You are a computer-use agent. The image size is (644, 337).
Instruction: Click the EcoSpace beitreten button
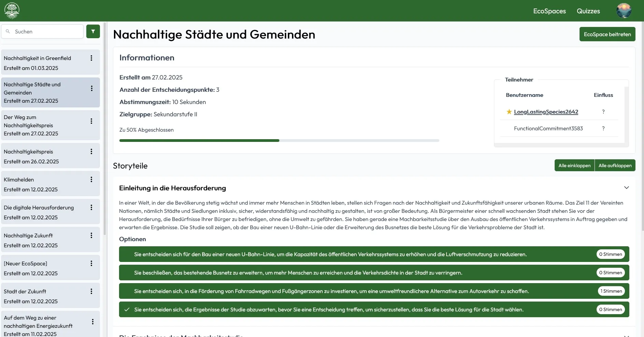pyautogui.click(x=607, y=34)
